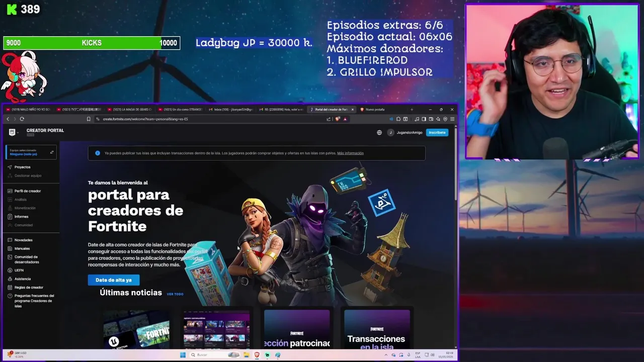Click the JugandorAmigo avatar icon
The image size is (644, 362).
coord(390,133)
